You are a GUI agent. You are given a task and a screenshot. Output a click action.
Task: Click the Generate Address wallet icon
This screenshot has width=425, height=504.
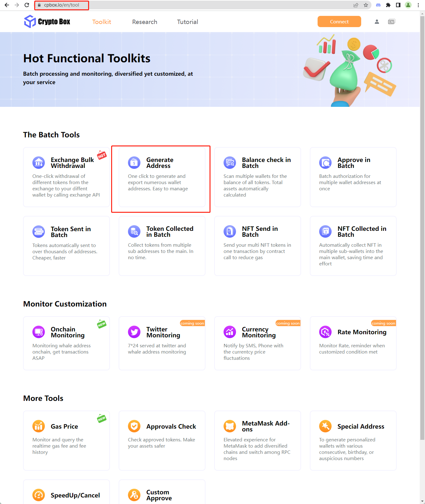click(x=134, y=163)
